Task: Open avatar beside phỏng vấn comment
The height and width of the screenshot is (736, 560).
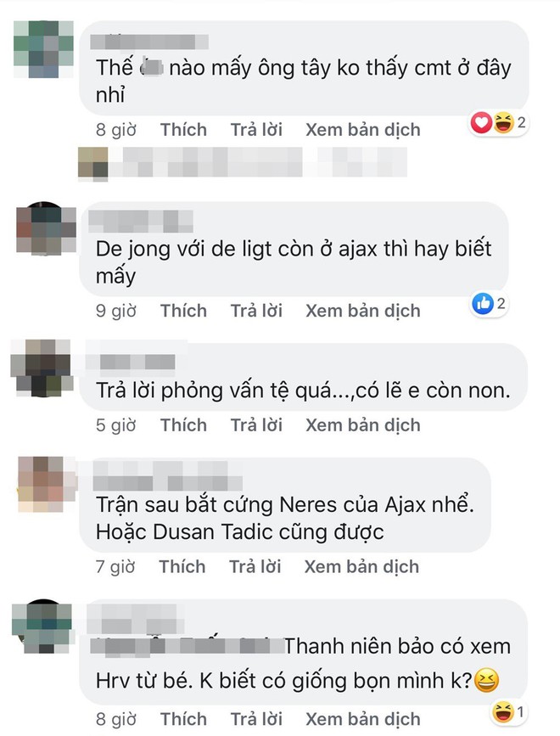Action: point(42,368)
